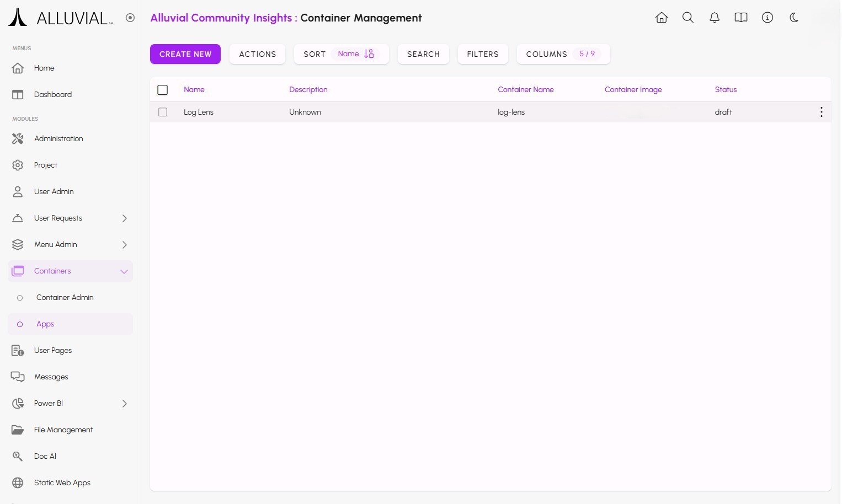Check the Log Lens row checkbox
The width and height of the screenshot is (842, 504).
[x=163, y=112]
